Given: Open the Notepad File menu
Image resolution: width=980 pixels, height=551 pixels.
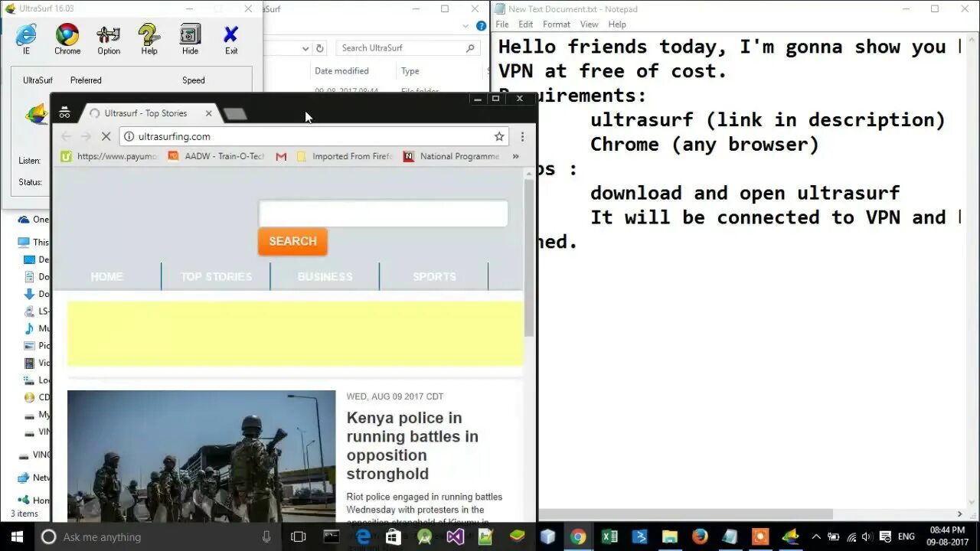Looking at the screenshot, I should pos(502,24).
